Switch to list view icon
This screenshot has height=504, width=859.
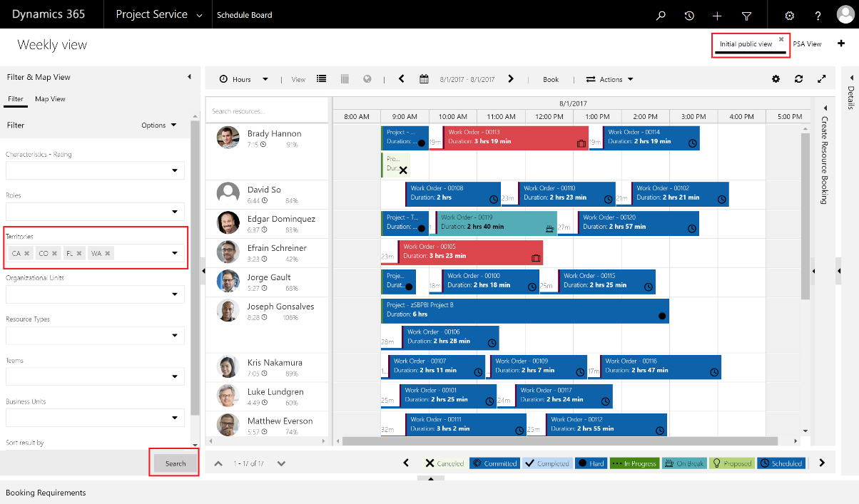point(322,79)
